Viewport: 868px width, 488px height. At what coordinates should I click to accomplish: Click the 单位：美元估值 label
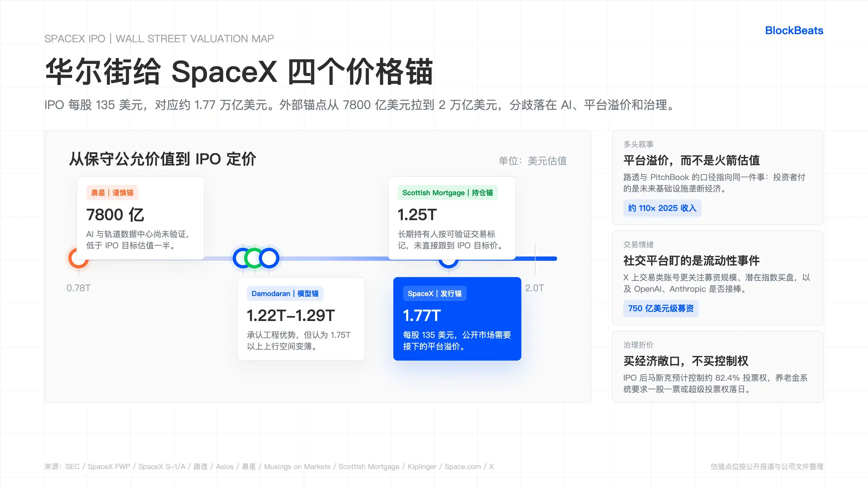[533, 161]
